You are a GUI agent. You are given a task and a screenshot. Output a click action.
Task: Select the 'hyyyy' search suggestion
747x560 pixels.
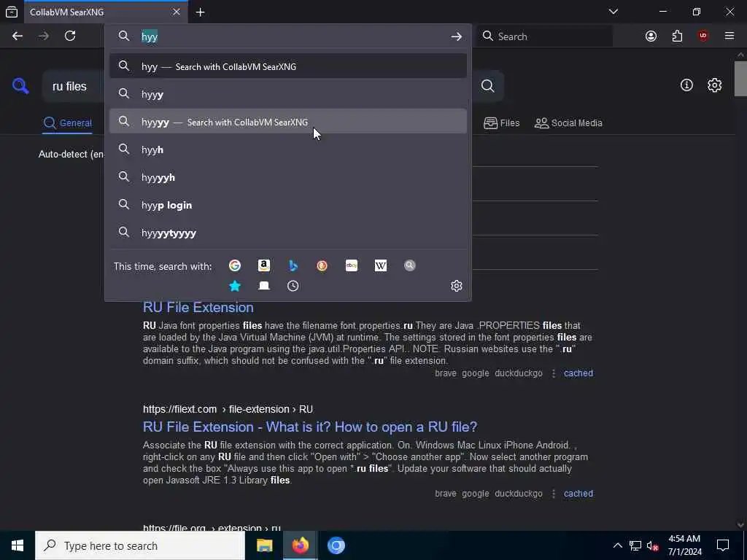point(287,122)
